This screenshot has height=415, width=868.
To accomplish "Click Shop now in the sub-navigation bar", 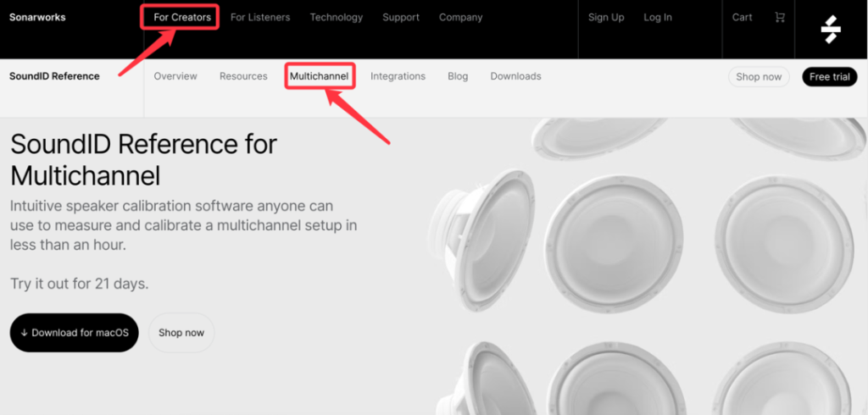I will (759, 77).
